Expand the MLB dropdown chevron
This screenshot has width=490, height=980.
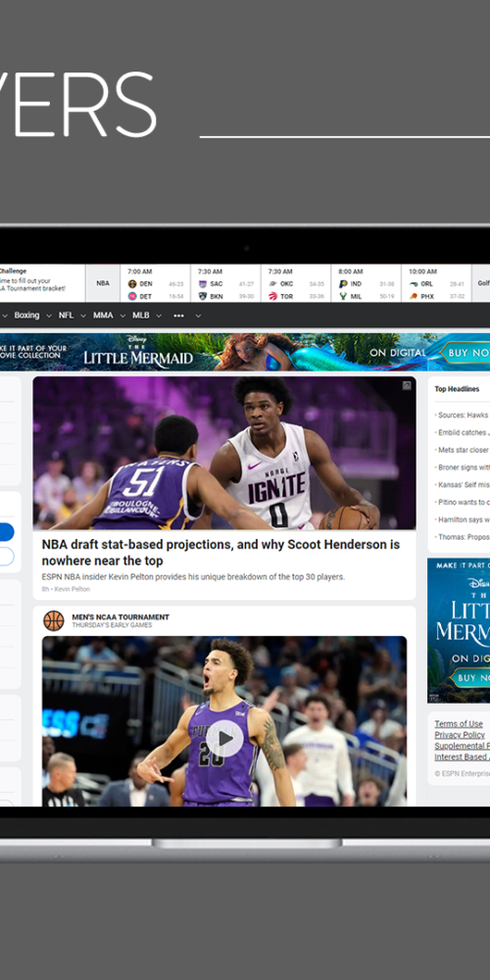pyautogui.click(x=159, y=317)
